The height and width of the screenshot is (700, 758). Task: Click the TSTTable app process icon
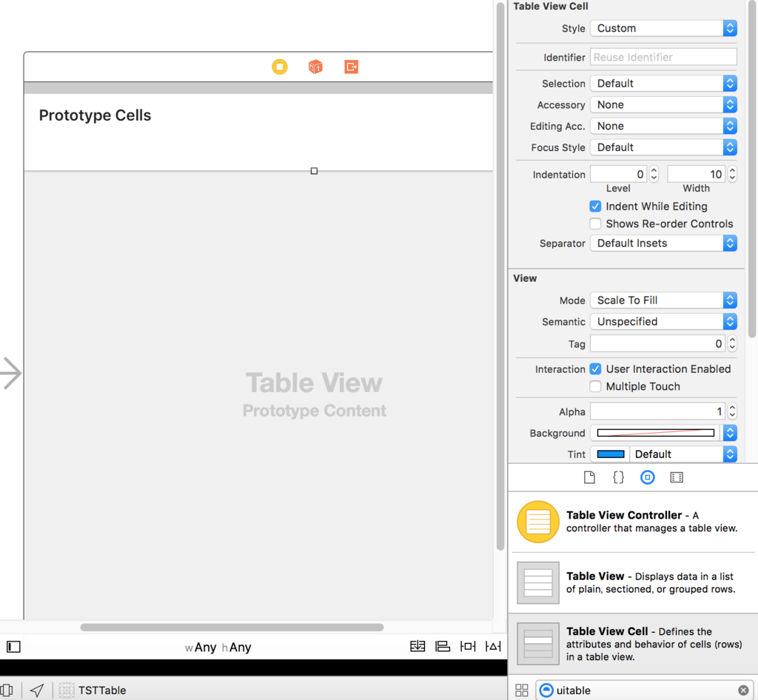tap(66, 690)
